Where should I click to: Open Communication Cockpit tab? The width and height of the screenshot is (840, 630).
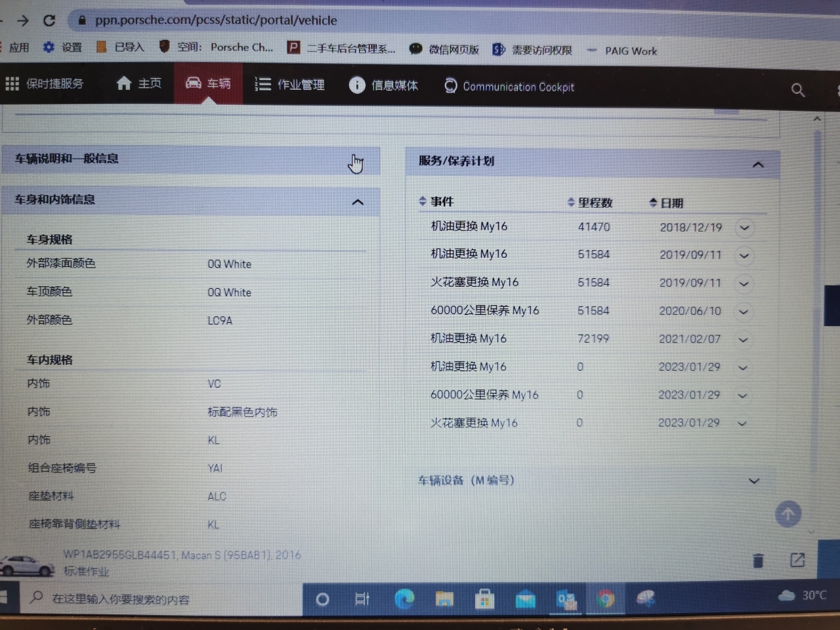[x=509, y=87]
